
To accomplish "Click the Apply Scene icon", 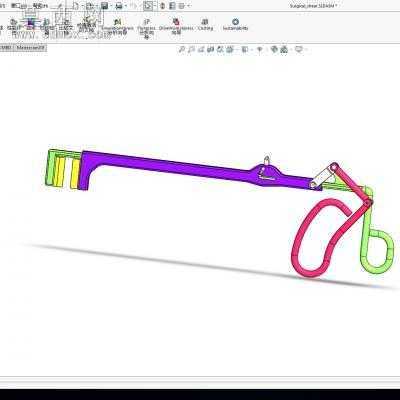I will pyautogui.click(x=284, y=50).
